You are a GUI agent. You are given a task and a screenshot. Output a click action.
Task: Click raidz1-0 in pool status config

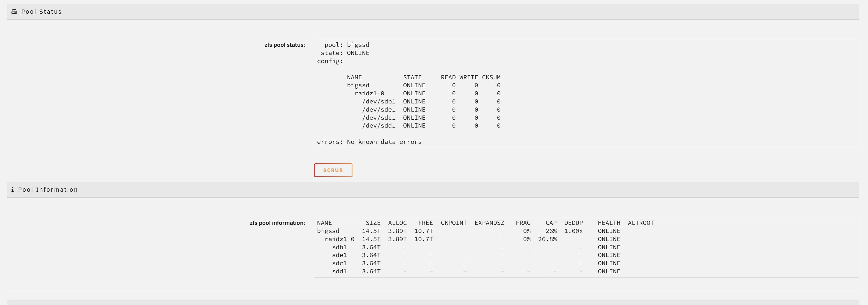[x=369, y=93]
